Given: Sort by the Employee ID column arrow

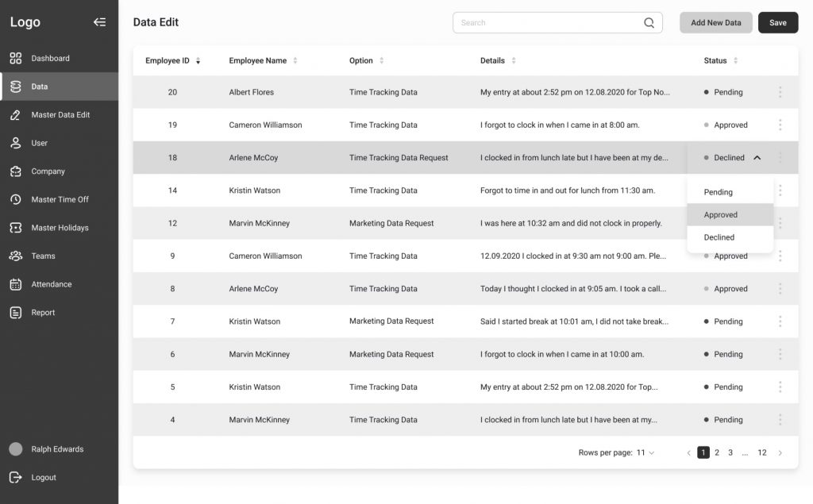Looking at the screenshot, I should [198, 61].
